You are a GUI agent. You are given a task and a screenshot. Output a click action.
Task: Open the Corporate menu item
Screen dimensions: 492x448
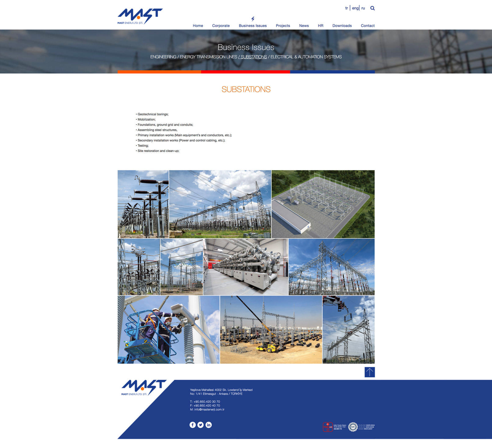tap(221, 26)
